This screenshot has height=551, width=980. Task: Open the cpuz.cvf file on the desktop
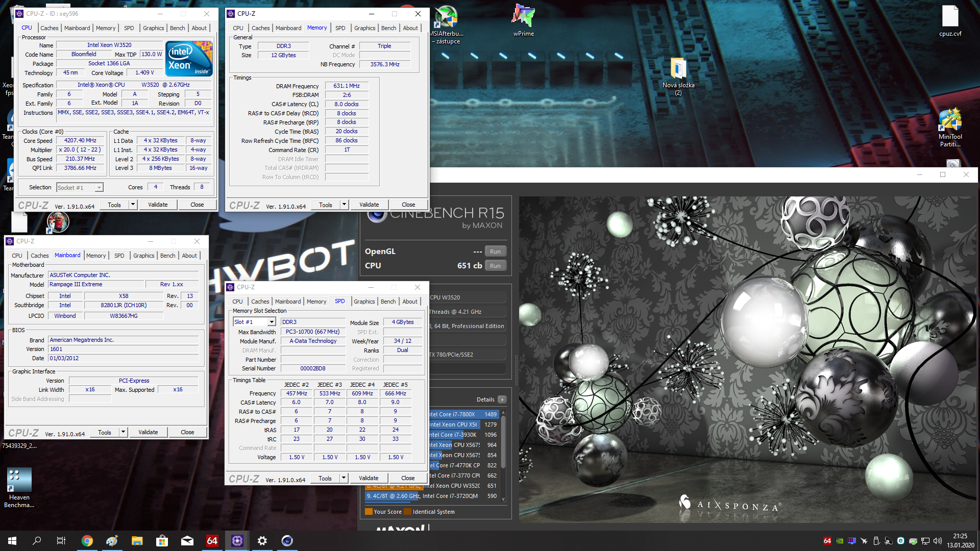(x=950, y=21)
